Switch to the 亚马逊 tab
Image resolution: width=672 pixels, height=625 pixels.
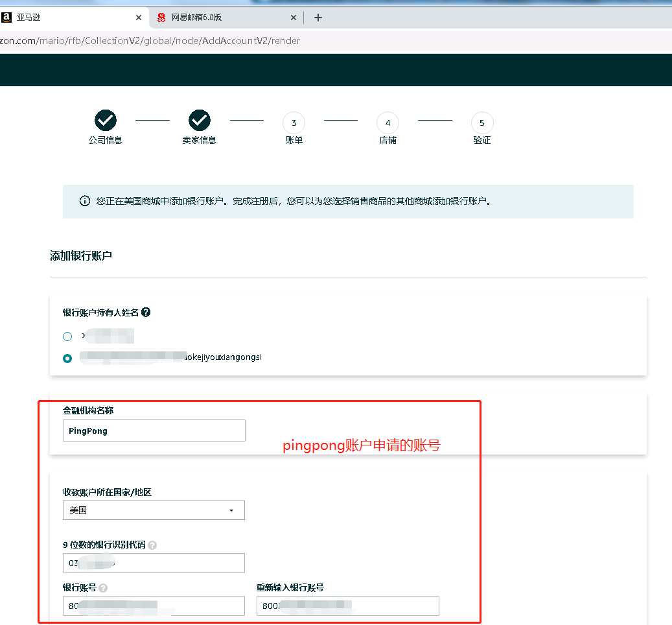point(65,18)
